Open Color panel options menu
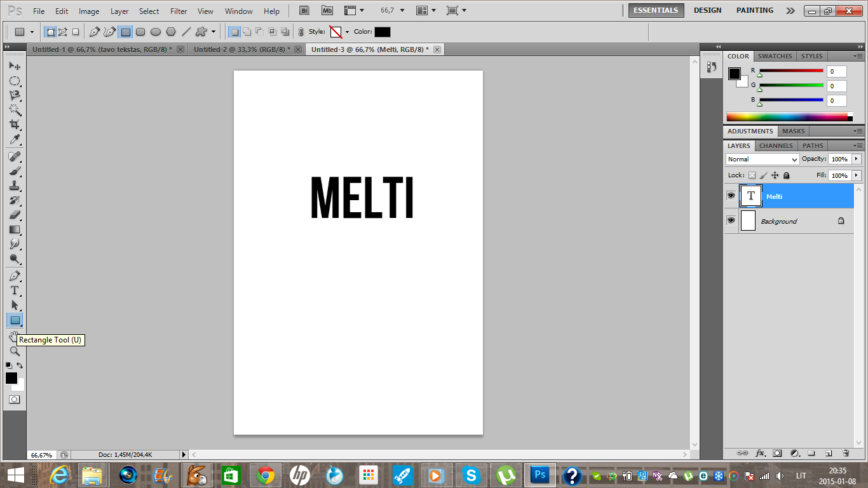This screenshot has height=488, width=868. click(x=858, y=56)
